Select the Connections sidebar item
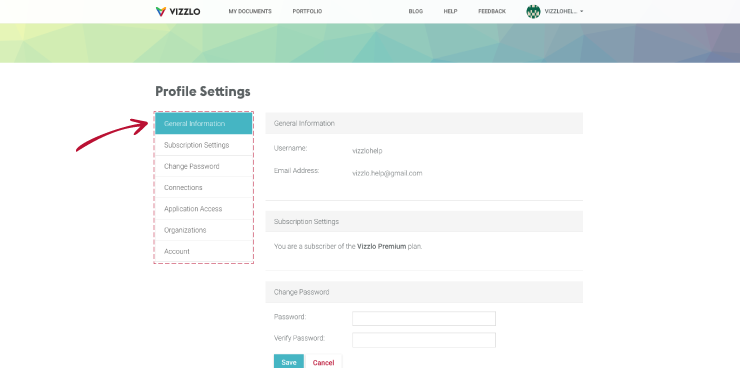The height and width of the screenshot is (368, 740). (x=203, y=187)
